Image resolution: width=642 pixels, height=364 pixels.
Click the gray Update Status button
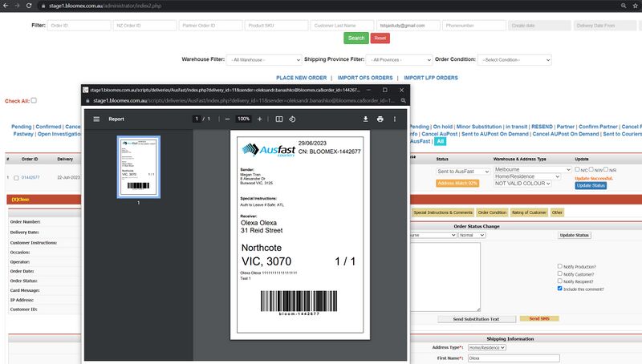coord(574,235)
